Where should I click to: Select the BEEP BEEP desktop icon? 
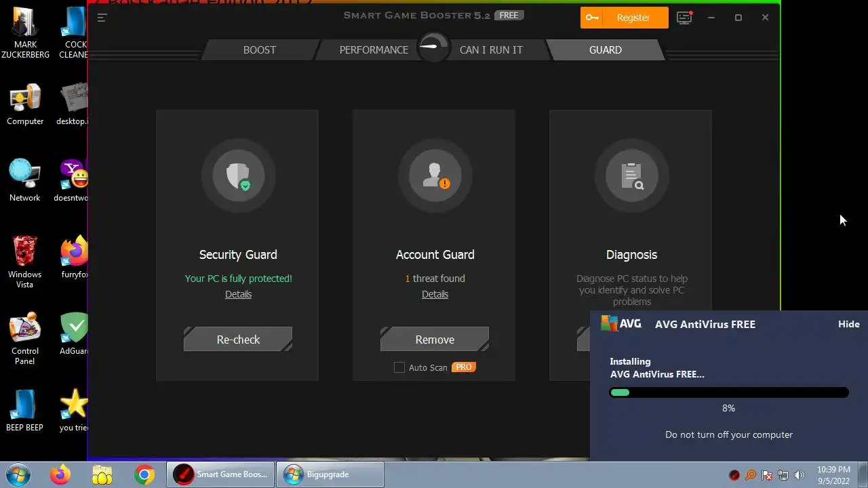[25, 411]
